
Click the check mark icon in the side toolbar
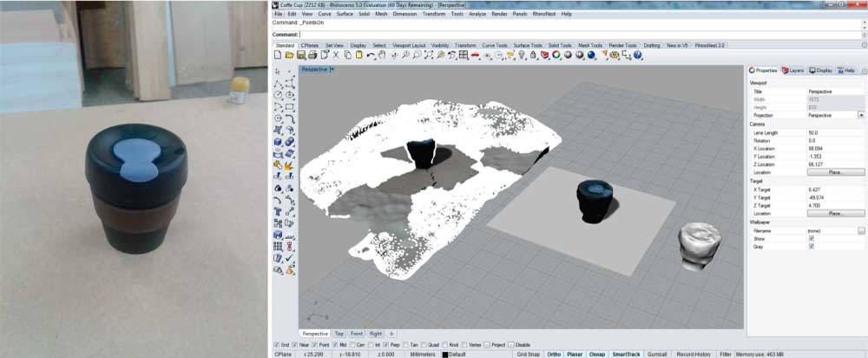pyautogui.click(x=290, y=259)
